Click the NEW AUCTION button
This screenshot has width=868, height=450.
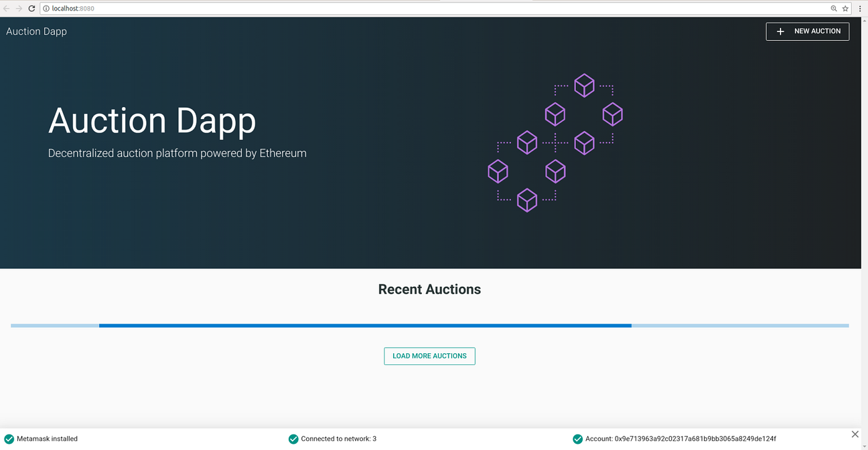[x=807, y=31]
